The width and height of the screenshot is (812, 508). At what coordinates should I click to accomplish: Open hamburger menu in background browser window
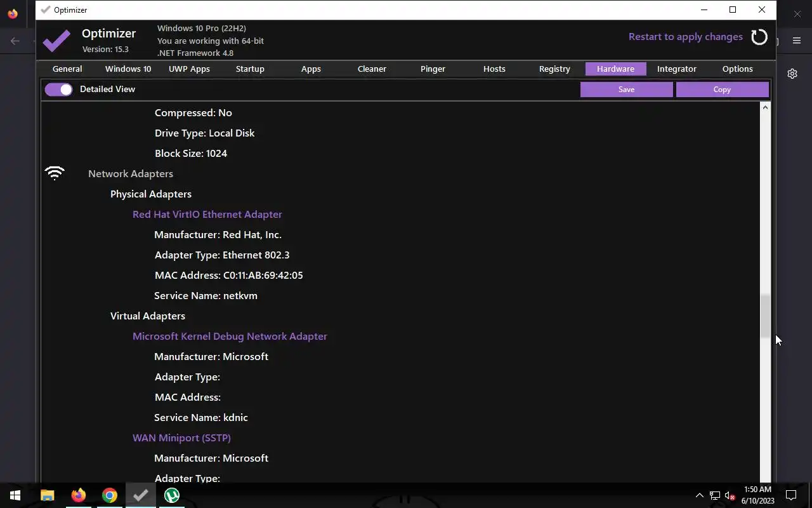click(797, 41)
